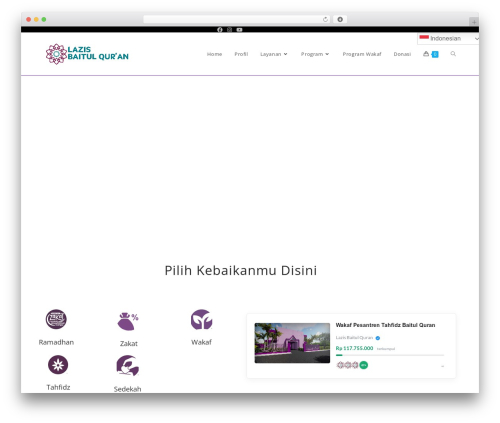Click the first donor avatar in card

coord(340,365)
